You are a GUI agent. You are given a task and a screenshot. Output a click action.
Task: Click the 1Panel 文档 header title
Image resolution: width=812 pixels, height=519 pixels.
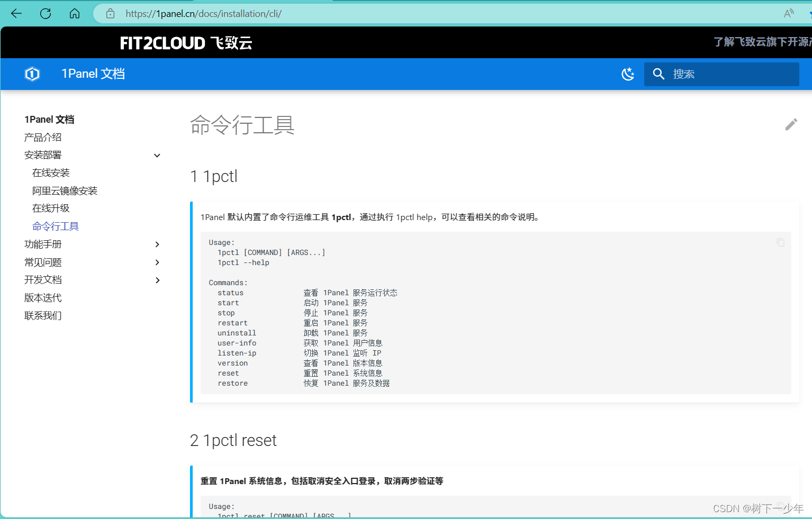93,74
